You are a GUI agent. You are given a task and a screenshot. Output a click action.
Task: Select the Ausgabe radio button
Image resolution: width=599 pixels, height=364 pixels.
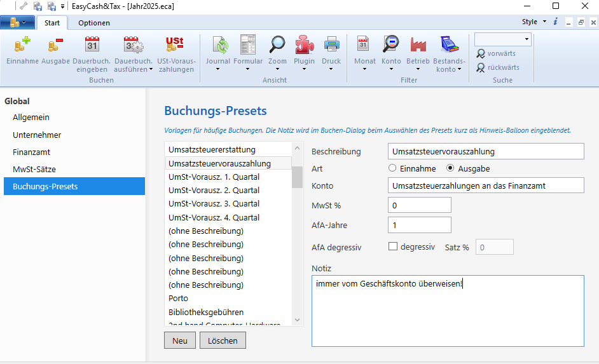pos(450,168)
